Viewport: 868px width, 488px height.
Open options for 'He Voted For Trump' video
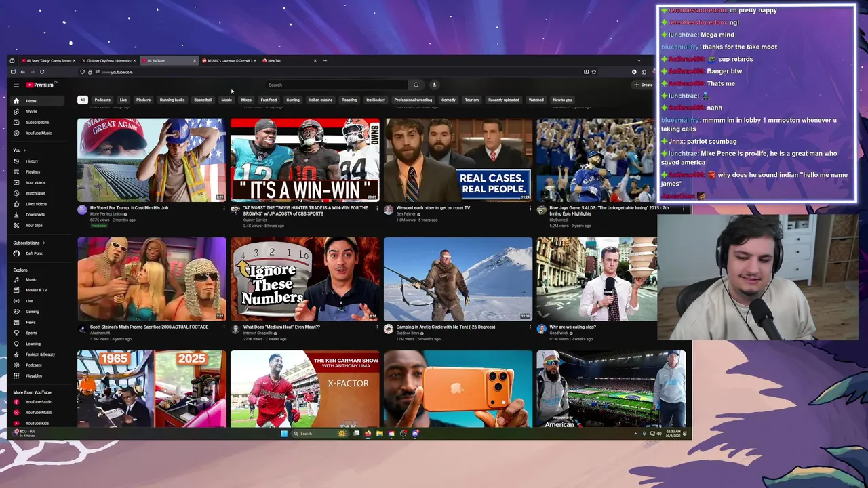coord(224,208)
